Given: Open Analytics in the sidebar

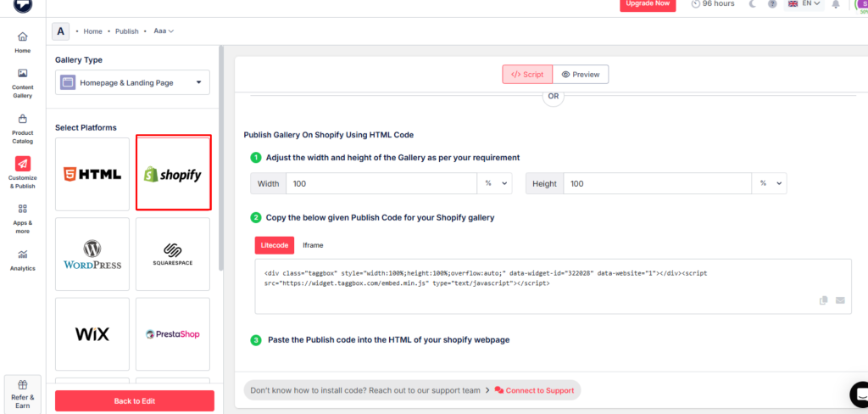Looking at the screenshot, I should 22,259.
